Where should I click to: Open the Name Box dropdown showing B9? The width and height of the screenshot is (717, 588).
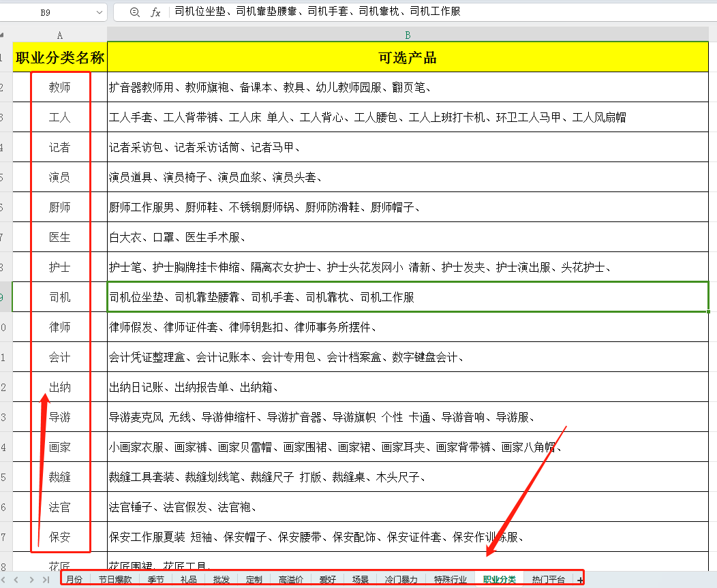point(100,12)
